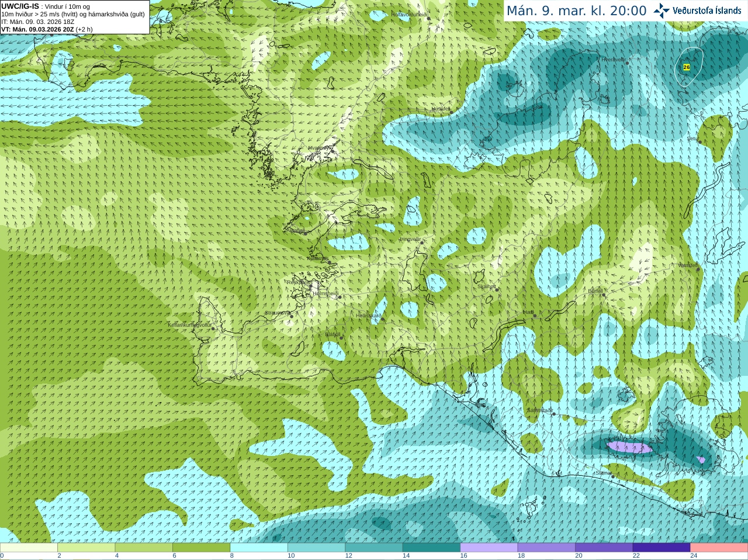Pick the 14–16 m/s dark teal legend swatch
The width and height of the screenshot is (748, 560).
coord(432,548)
